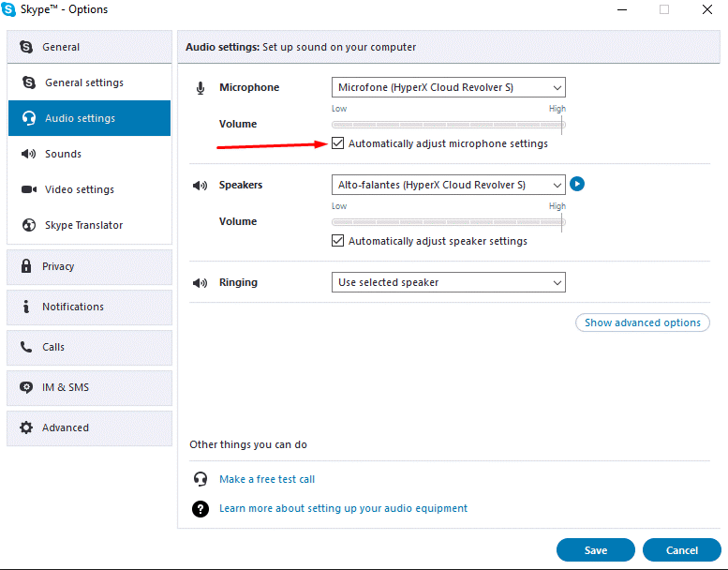
Task: Close the Skype Options window
Action: click(707, 9)
